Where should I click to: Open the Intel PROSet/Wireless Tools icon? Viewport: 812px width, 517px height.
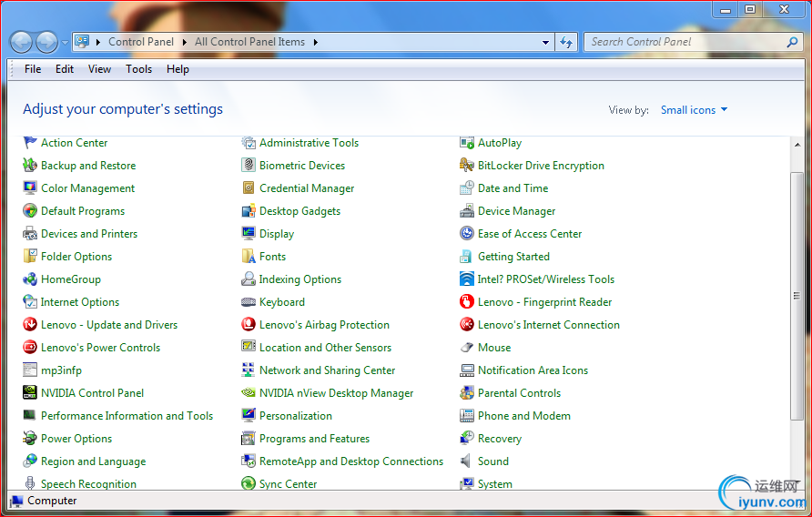click(467, 279)
